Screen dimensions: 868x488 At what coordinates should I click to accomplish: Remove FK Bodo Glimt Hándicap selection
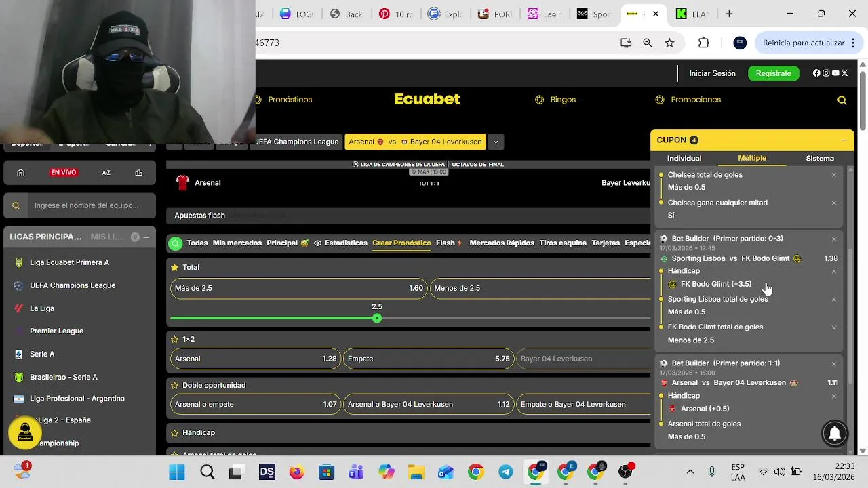pyautogui.click(x=834, y=271)
